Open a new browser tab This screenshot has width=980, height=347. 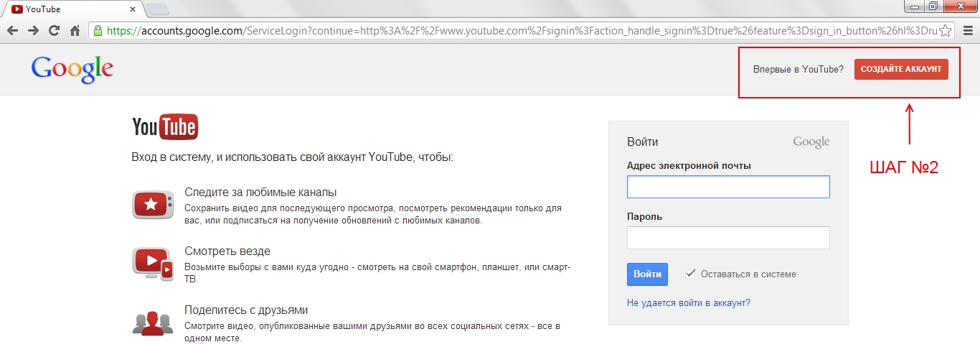(x=157, y=9)
